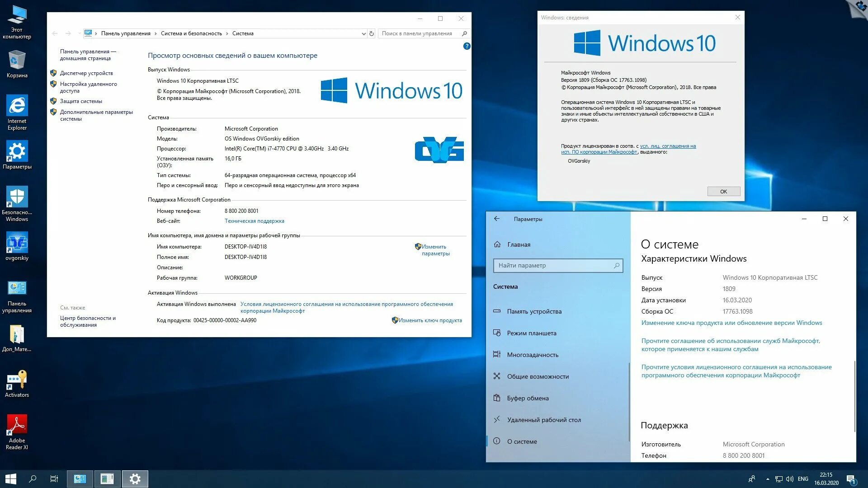Click the help question mark icon
Image resolution: width=868 pixels, height=488 pixels.
467,46
